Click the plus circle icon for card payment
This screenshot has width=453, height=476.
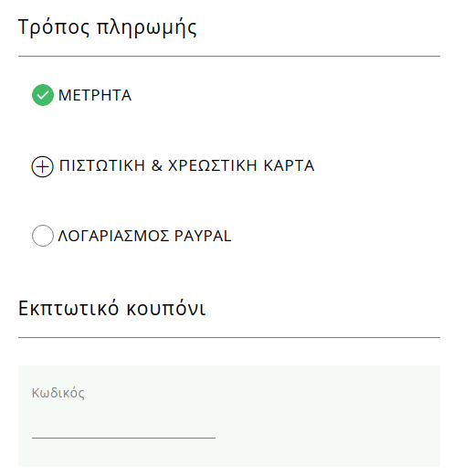pos(43,166)
